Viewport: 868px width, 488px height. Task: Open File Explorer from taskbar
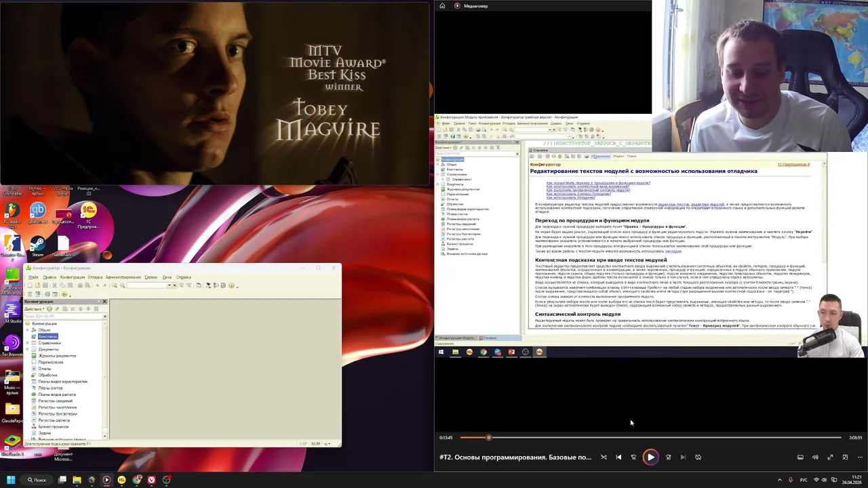77,480
